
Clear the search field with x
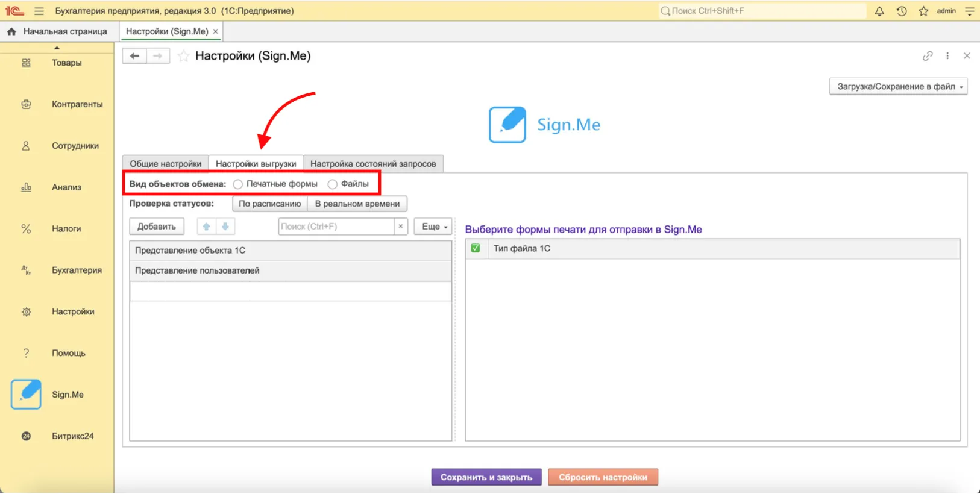pos(401,227)
